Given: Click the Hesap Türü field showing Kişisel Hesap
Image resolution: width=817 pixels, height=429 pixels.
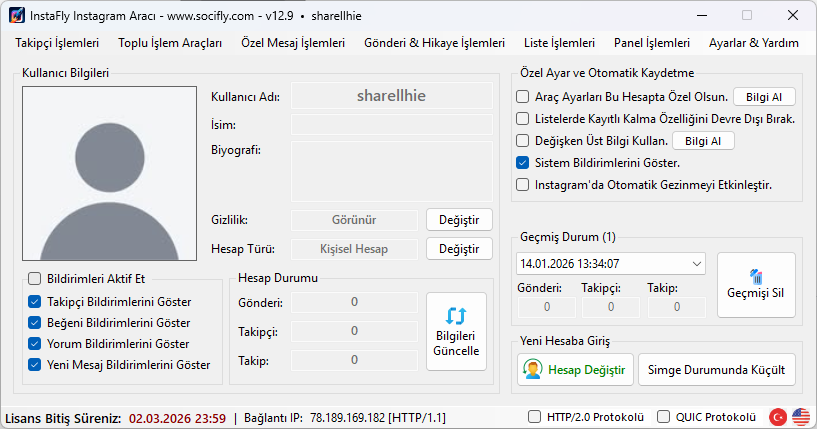Looking at the screenshot, I should (354, 249).
